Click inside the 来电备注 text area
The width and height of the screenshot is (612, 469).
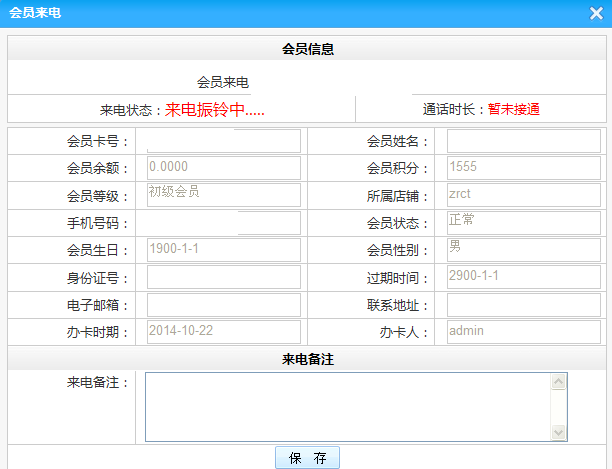(347, 407)
